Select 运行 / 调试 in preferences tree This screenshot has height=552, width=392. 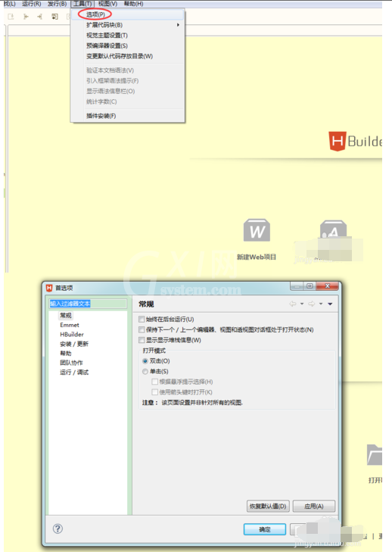click(74, 372)
